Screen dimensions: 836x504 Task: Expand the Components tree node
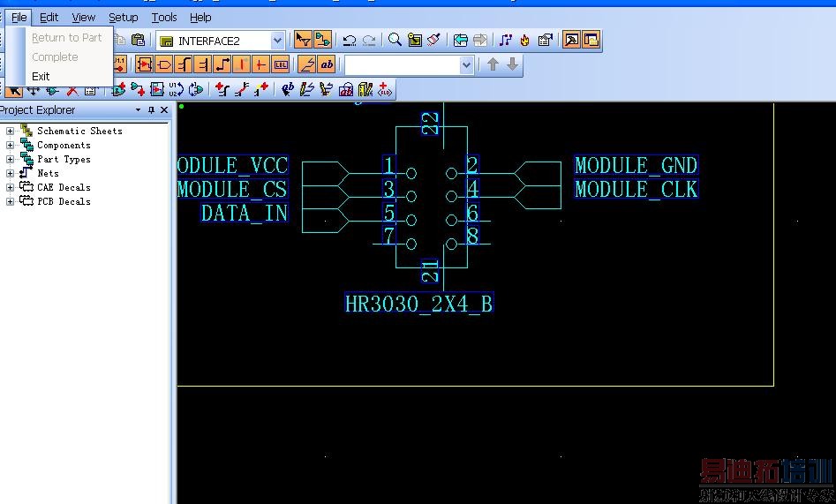[x=10, y=145]
